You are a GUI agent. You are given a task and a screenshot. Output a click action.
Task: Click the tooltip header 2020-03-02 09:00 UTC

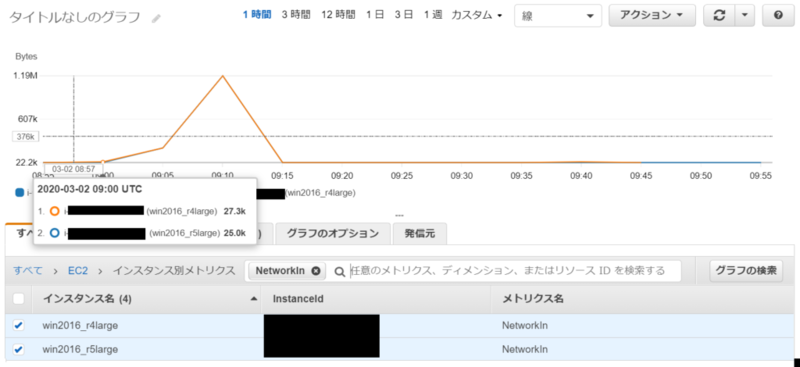(89, 189)
